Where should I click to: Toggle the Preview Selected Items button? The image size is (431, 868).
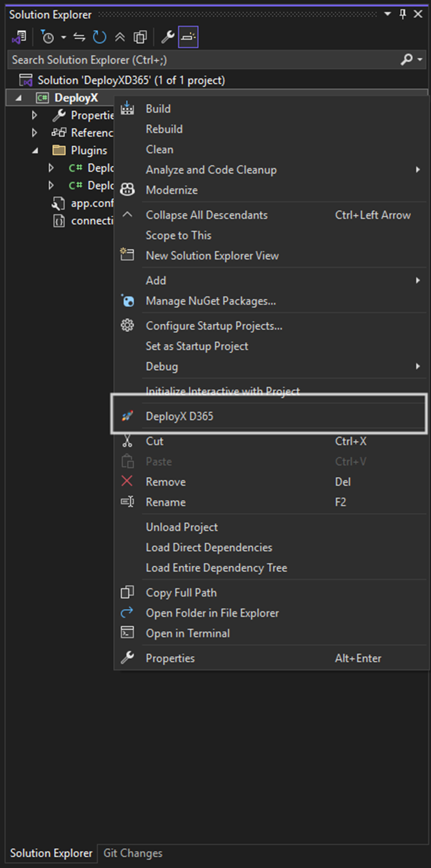pos(188,37)
